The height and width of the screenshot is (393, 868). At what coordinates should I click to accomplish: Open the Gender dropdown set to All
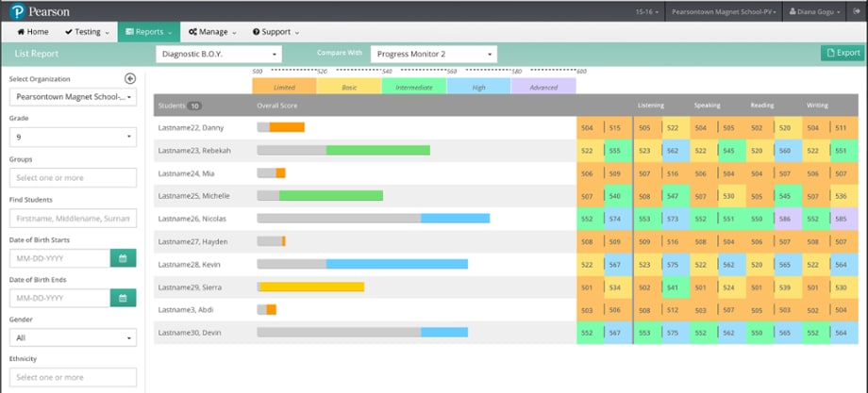[x=73, y=337]
